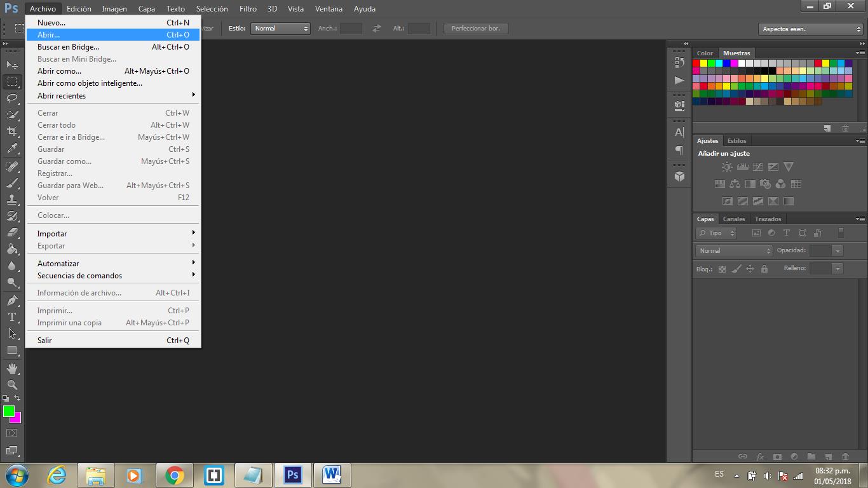Select the Crop tool
Screen dimensions: 868x488
click(12, 132)
